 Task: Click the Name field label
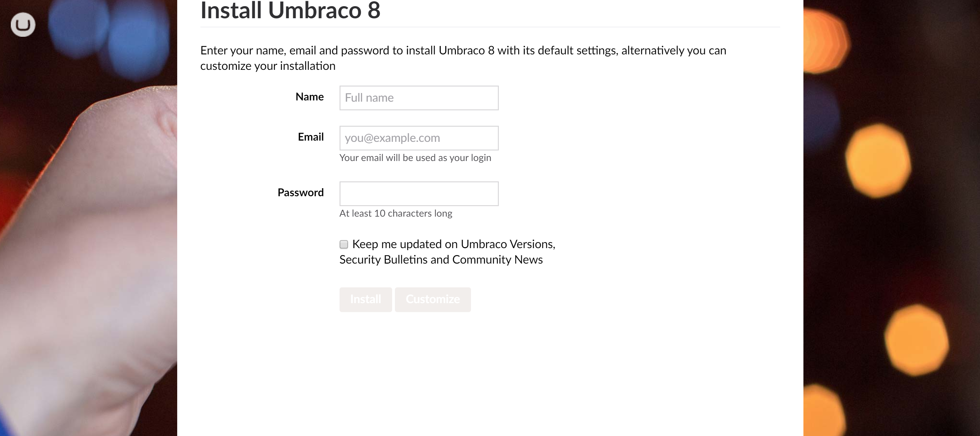(309, 97)
